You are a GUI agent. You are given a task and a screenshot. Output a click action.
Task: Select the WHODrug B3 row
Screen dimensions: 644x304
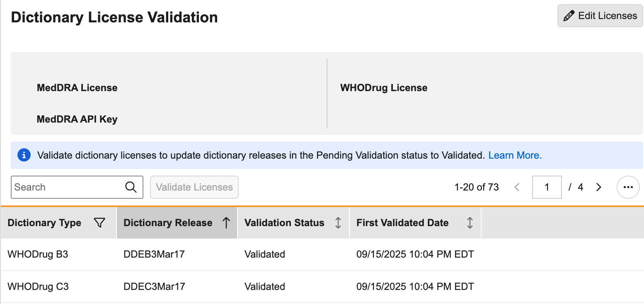38,254
